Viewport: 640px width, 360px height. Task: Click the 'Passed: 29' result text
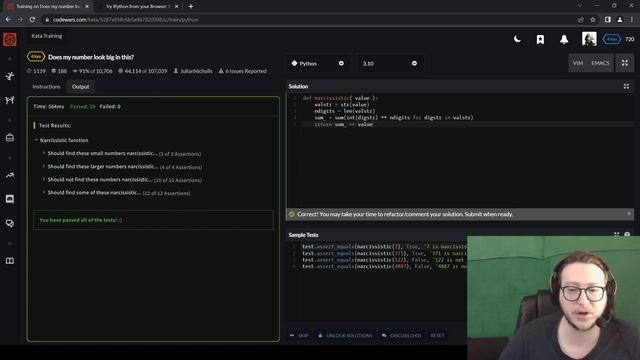[82, 107]
